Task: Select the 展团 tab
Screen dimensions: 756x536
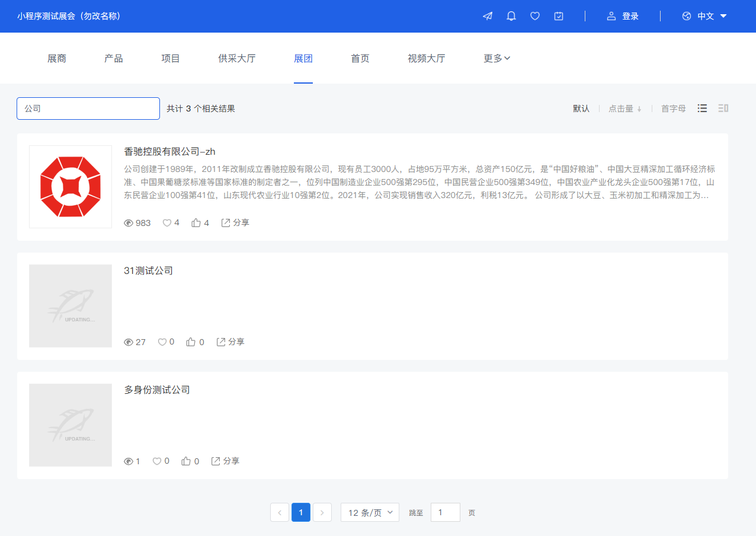Action: tap(303, 58)
